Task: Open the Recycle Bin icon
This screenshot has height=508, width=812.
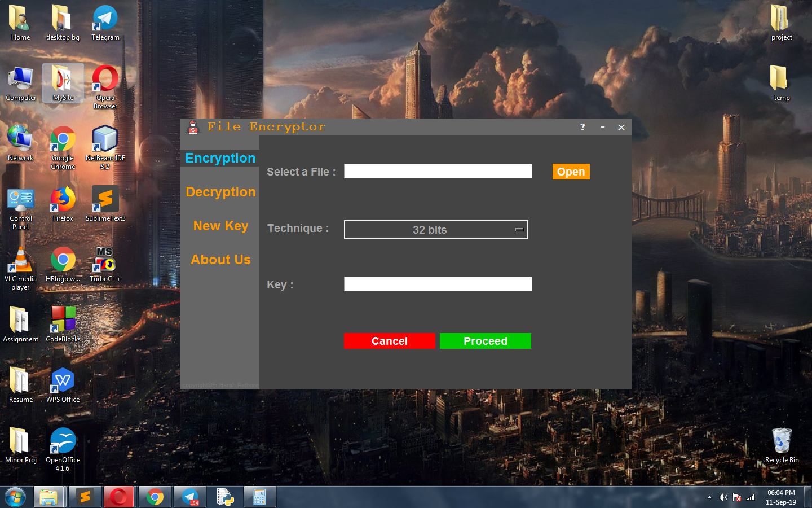Action: pos(782,443)
